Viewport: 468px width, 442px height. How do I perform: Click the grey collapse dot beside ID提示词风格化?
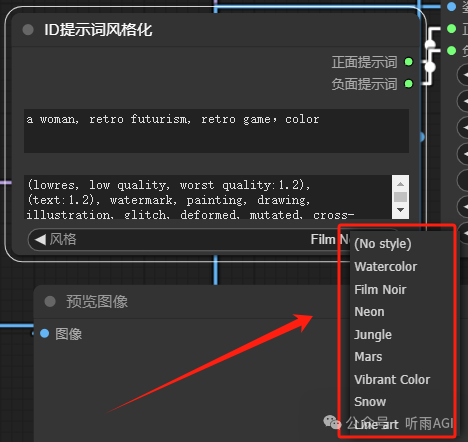(x=28, y=30)
